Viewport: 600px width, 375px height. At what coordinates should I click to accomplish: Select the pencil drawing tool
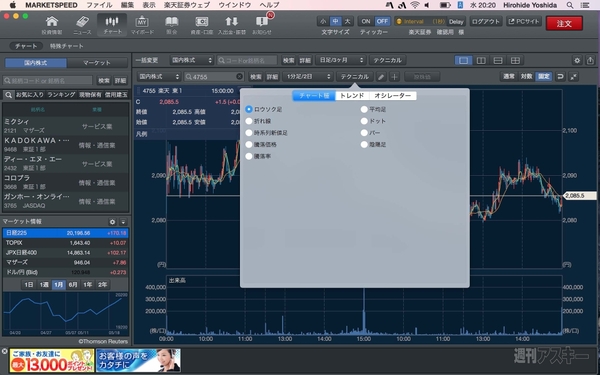[x=381, y=77]
